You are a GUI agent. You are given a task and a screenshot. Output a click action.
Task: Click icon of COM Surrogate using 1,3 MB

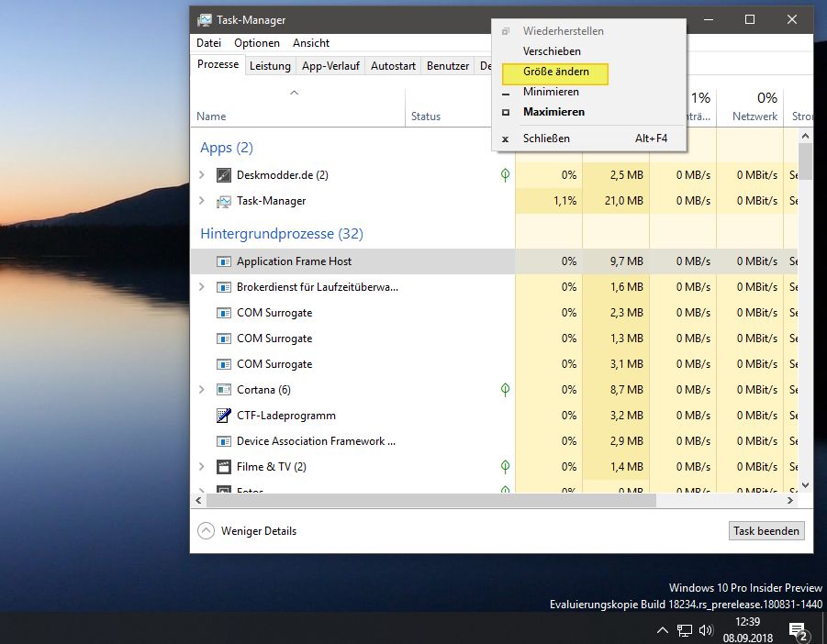(x=224, y=339)
